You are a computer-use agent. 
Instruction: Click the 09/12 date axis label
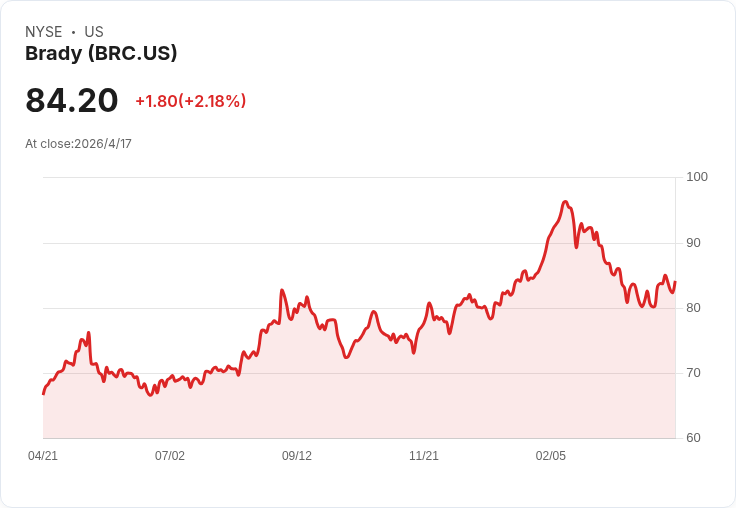[297, 456]
